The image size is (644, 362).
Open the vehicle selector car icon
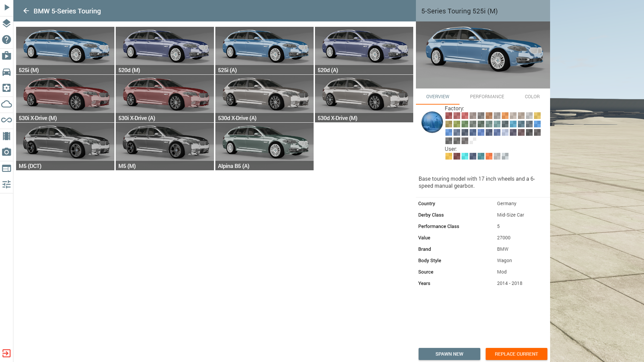(x=6, y=72)
